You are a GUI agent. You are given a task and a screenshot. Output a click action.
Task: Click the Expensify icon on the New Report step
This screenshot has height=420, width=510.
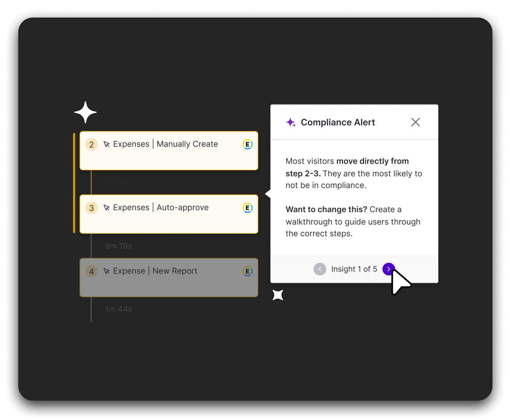(247, 271)
